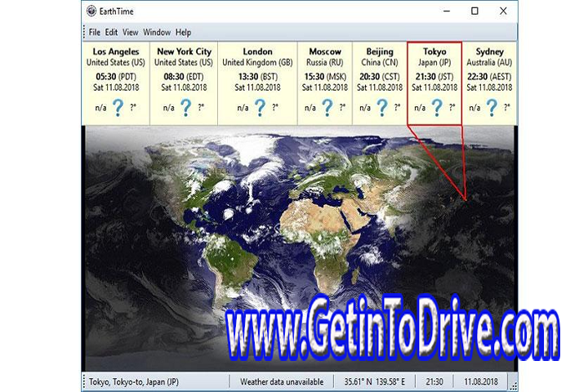Click the Beijing weather question mark icon

(382, 108)
